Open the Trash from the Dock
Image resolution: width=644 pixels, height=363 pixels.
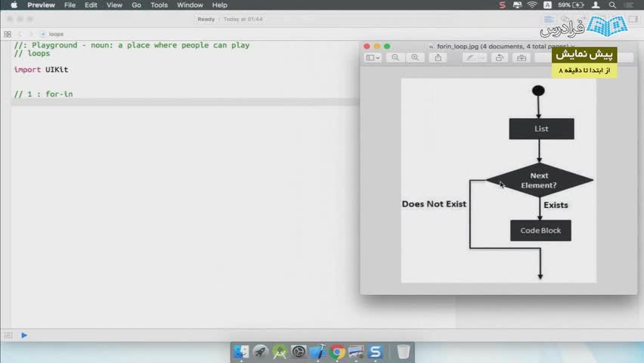pos(404,352)
